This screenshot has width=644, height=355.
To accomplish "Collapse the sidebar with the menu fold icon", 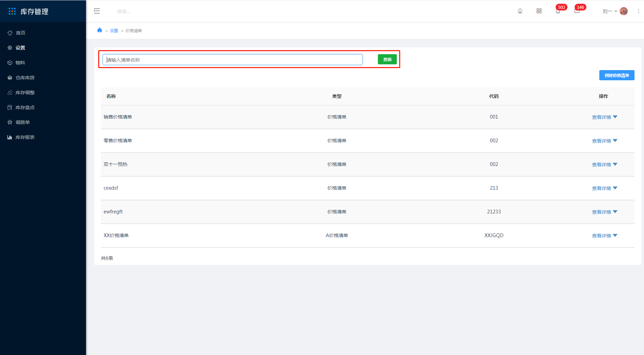I will pyautogui.click(x=97, y=11).
